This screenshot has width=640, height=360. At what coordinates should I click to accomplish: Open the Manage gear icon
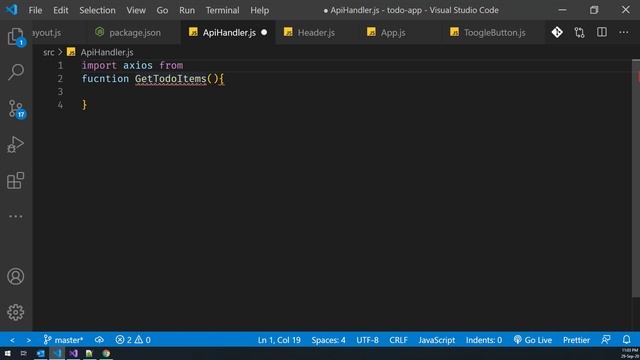tap(16, 312)
